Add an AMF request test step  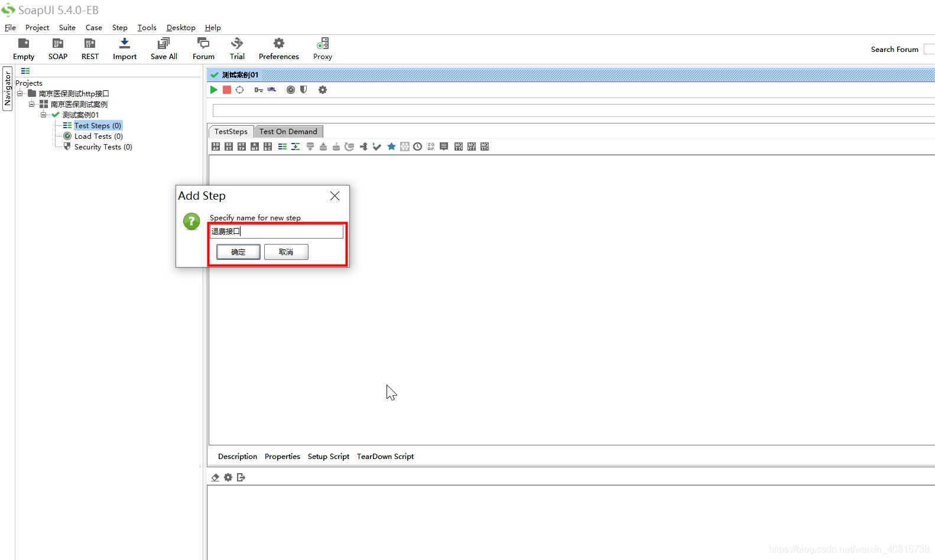click(255, 146)
